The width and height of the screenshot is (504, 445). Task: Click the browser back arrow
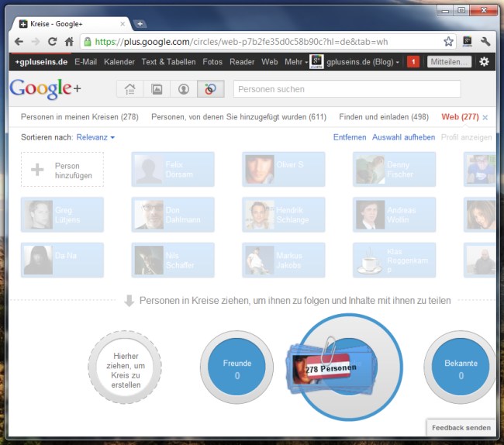click(19, 42)
